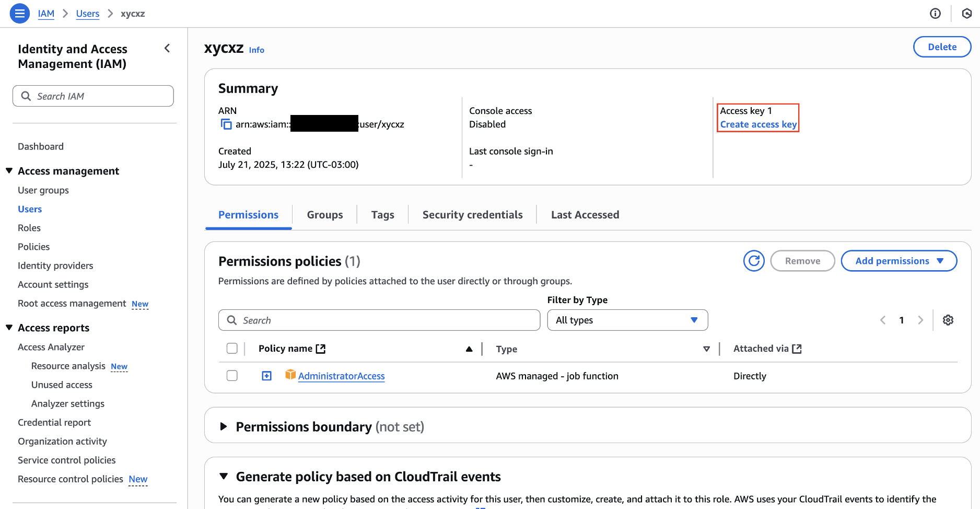Click the Create access key link
980x509 pixels.
coord(758,124)
